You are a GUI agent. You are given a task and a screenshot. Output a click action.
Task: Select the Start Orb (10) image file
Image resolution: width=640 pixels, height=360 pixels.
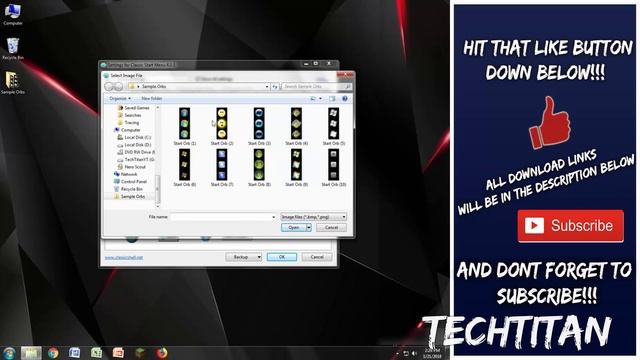pos(333,167)
